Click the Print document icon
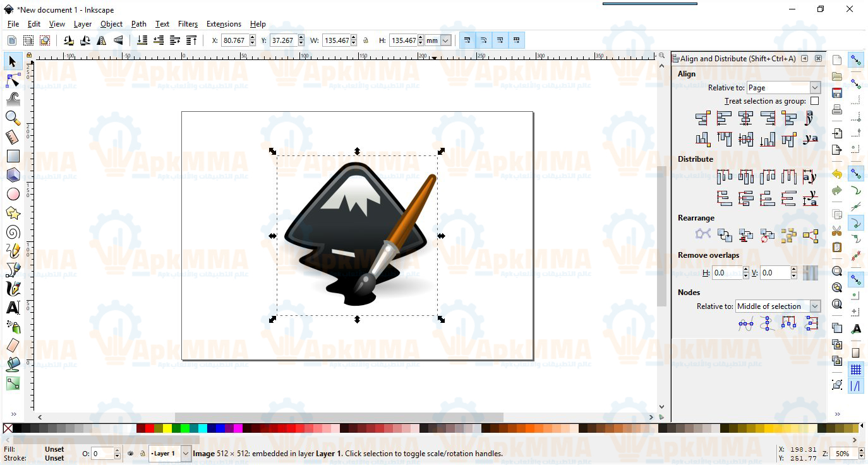This screenshot has height=465, width=868. [x=837, y=109]
